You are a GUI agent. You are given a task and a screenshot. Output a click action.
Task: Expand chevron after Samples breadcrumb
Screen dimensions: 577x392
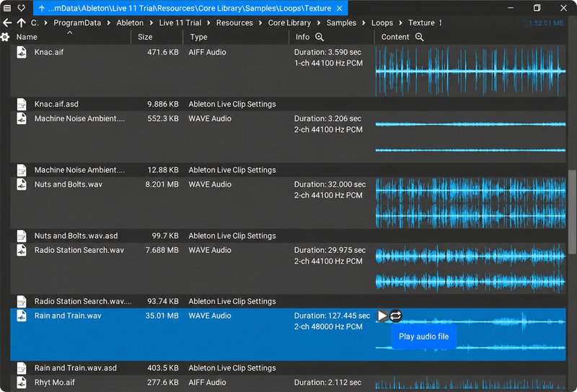point(364,23)
